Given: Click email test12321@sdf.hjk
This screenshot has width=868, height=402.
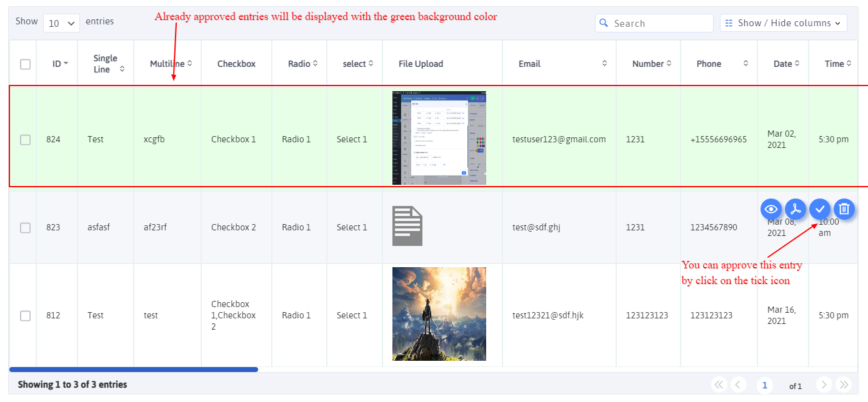Looking at the screenshot, I should [548, 315].
